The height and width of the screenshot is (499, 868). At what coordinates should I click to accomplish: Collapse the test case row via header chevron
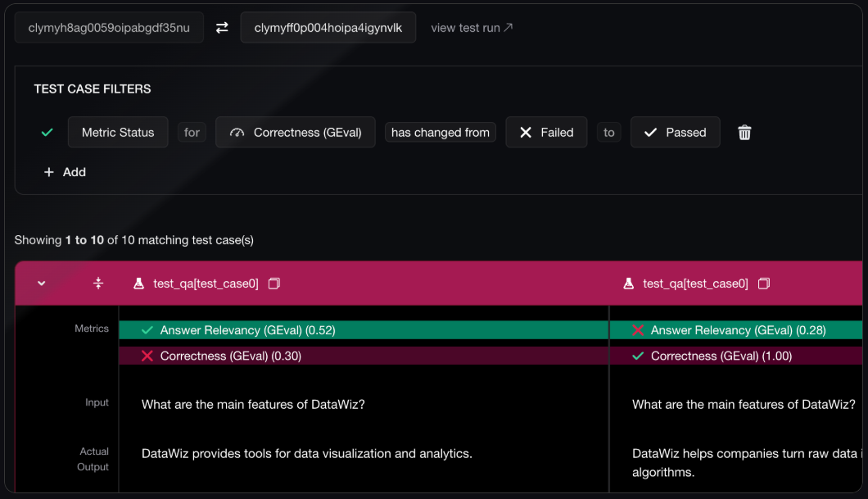42,283
